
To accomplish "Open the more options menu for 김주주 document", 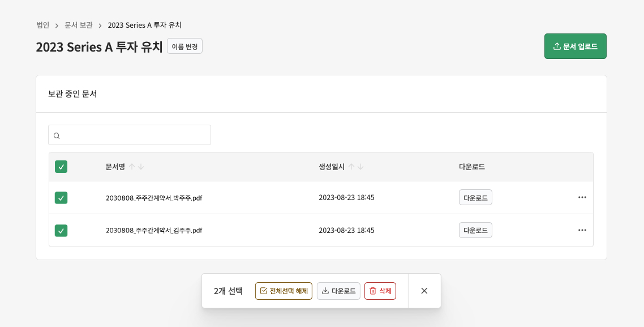I will (x=582, y=230).
